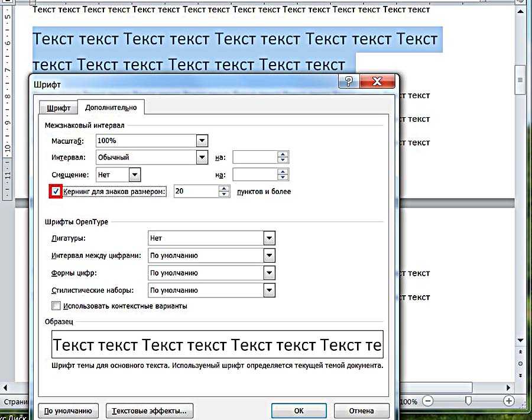
Task: Click the kerning size field with 20
Action: [196, 191]
